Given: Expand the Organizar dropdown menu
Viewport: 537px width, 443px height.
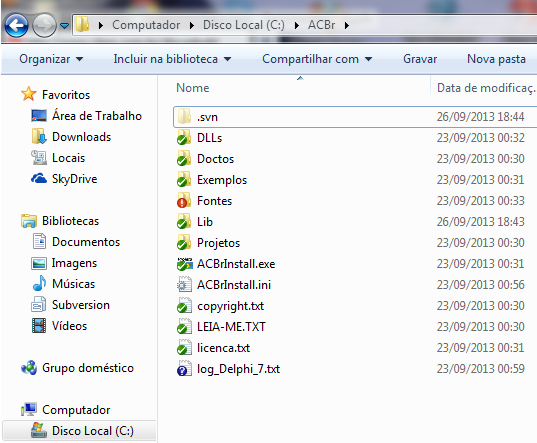Looking at the screenshot, I should 51,59.
